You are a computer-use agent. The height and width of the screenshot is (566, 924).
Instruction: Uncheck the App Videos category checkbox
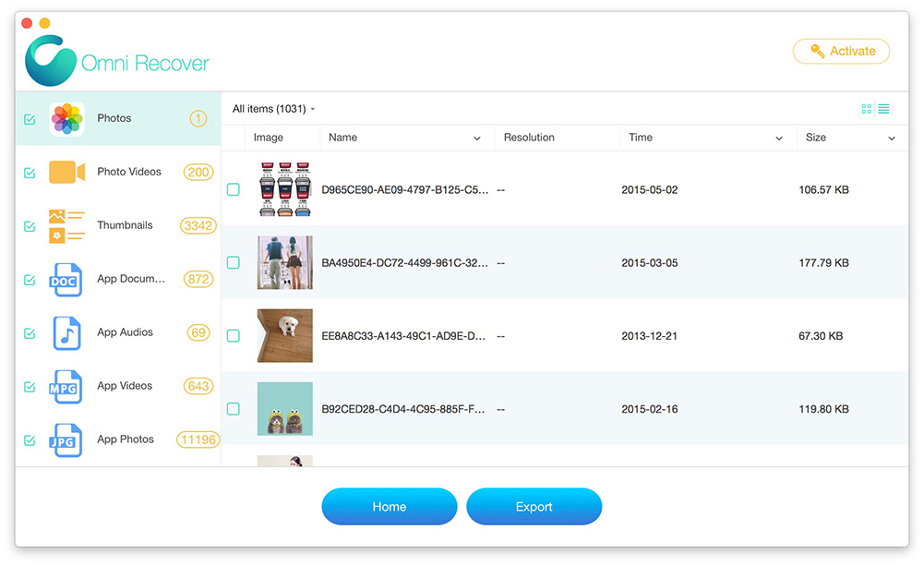[x=30, y=387]
